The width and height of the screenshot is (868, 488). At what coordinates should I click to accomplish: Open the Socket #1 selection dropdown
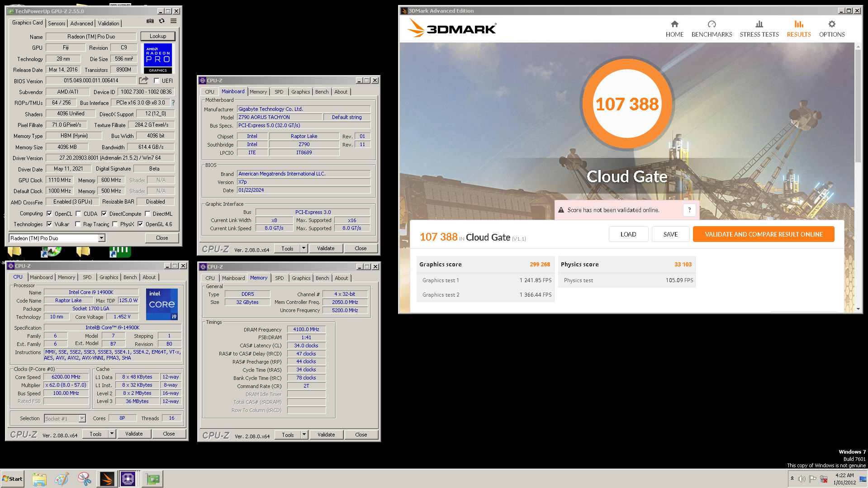[82, 419]
